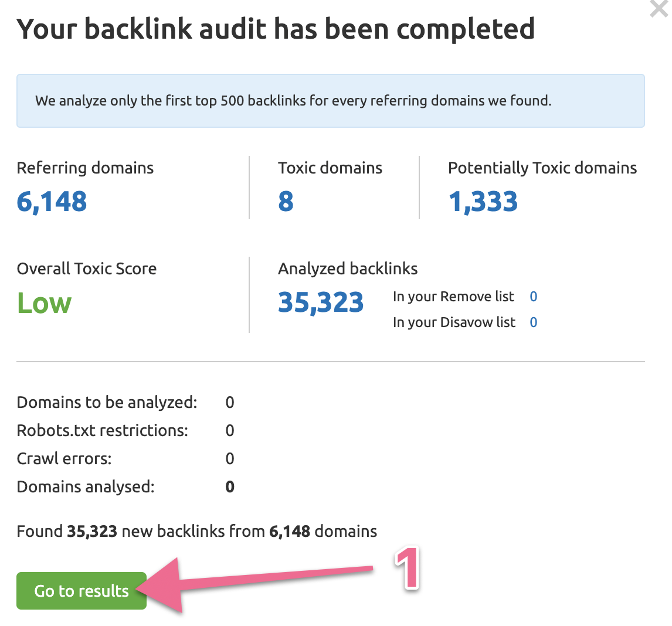The width and height of the screenshot is (672, 626).
Task: Select the Toxic domains label
Action: pos(330,168)
